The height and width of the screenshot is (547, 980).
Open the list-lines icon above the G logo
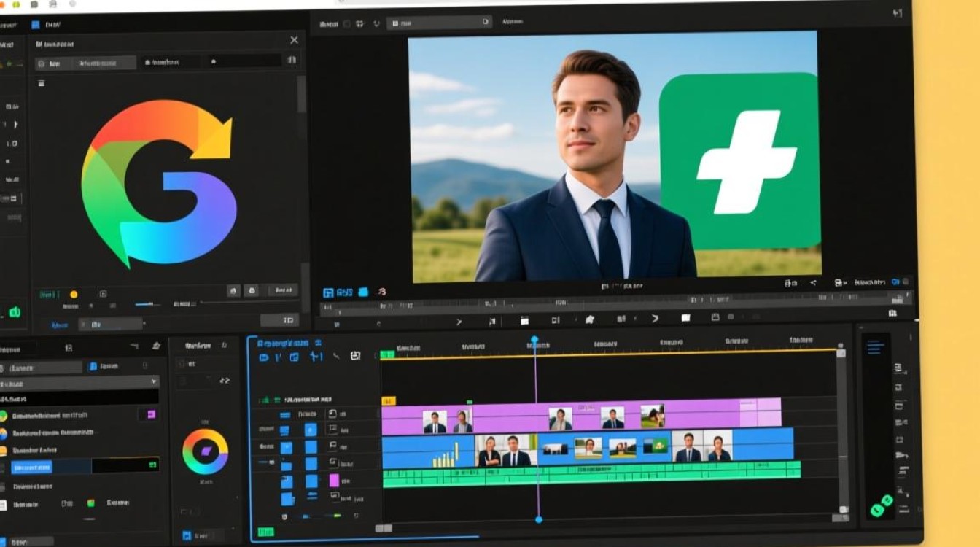(41, 83)
